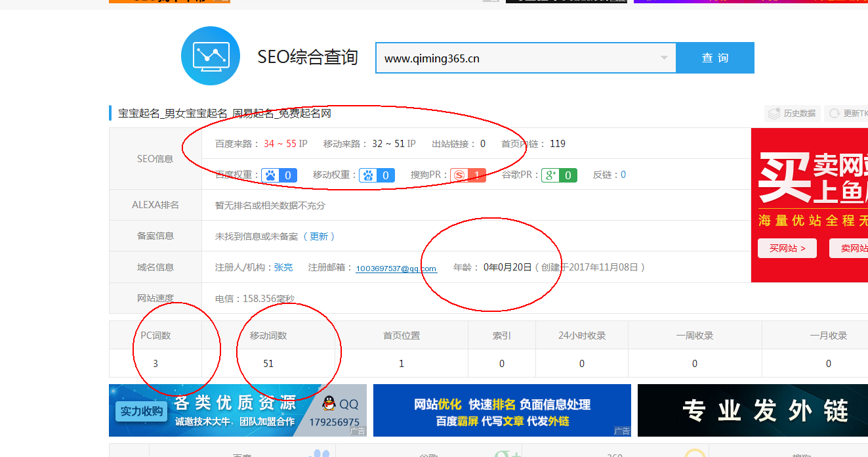Open registrant link 张亮
868x457 pixels.
pyautogui.click(x=283, y=267)
